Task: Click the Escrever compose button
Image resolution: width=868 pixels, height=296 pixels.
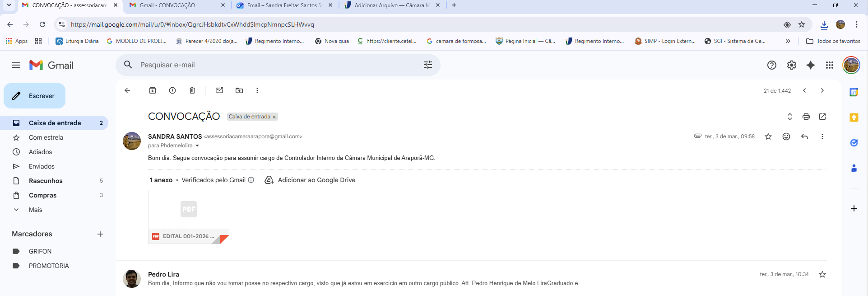Action: 35,96
